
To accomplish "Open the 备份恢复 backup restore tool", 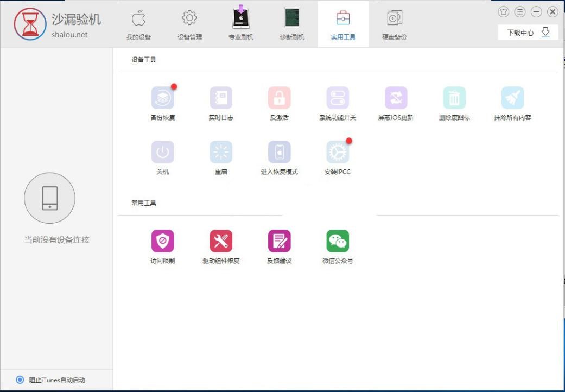I will coord(163,98).
